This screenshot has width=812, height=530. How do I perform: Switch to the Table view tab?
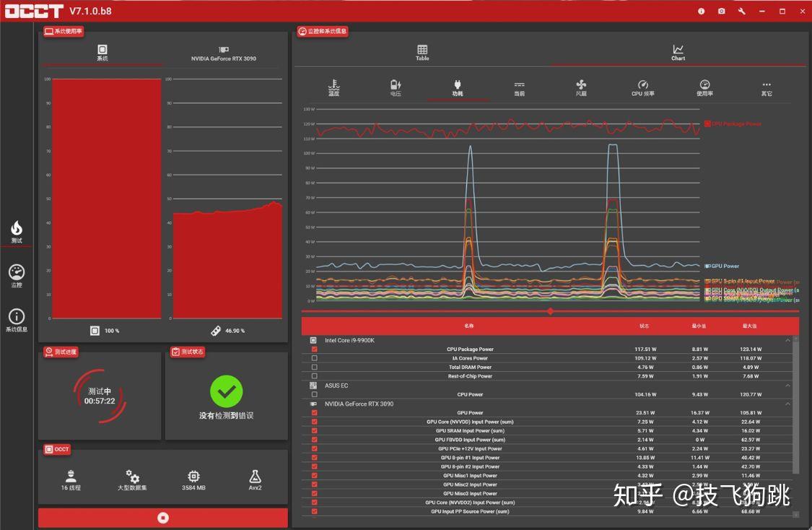coord(422,53)
